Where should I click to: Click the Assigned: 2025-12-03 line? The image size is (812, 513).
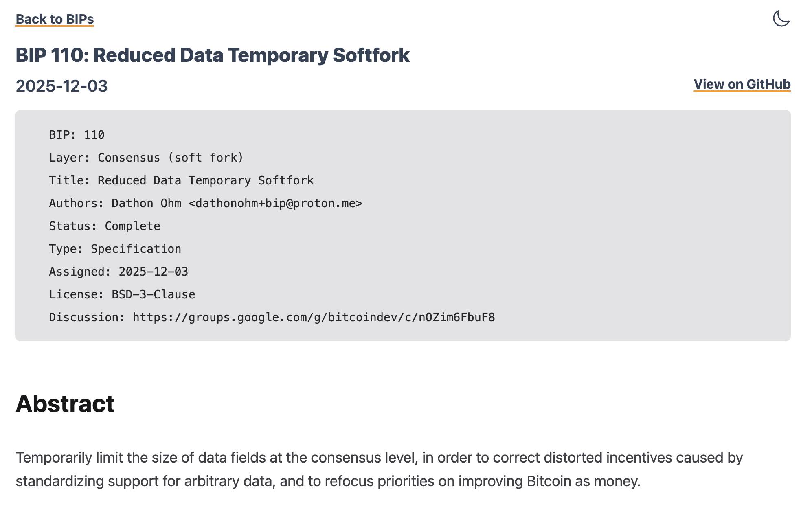coord(119,272)
